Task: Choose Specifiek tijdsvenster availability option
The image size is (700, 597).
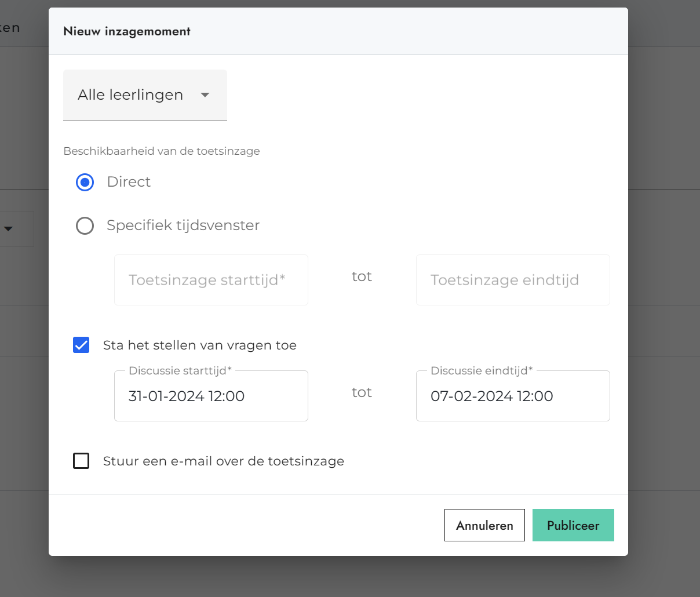Action: (x=85, y=225)
